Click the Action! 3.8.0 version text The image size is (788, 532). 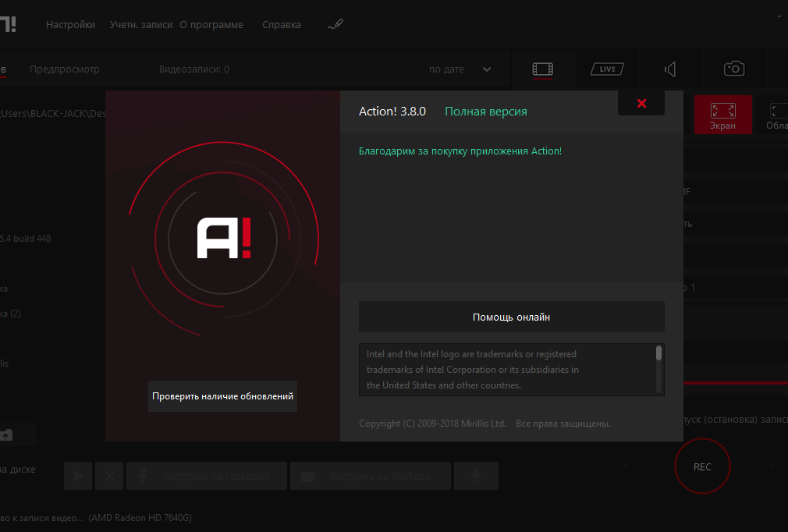[x=392, y=112]
